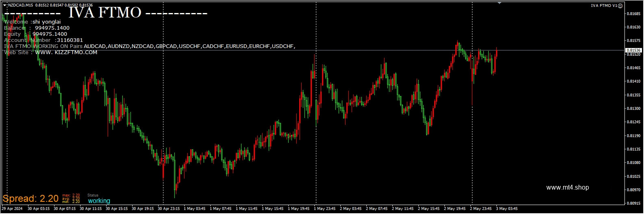Image resolution: width=644 pixels, height=214 pixels.
Task: Click the 3 May 03:45 time label
Action: [507, 209]
